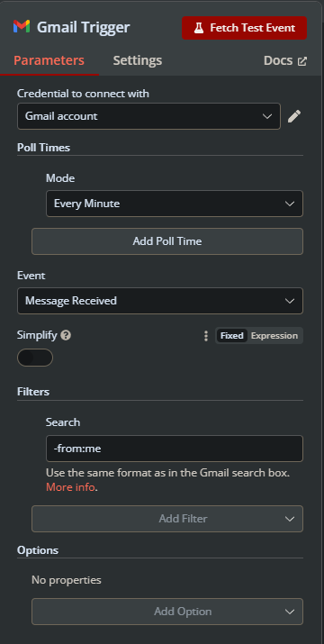324x644 pixels.
Task: Click the Search filter input field
Action: tap(175, 449)
